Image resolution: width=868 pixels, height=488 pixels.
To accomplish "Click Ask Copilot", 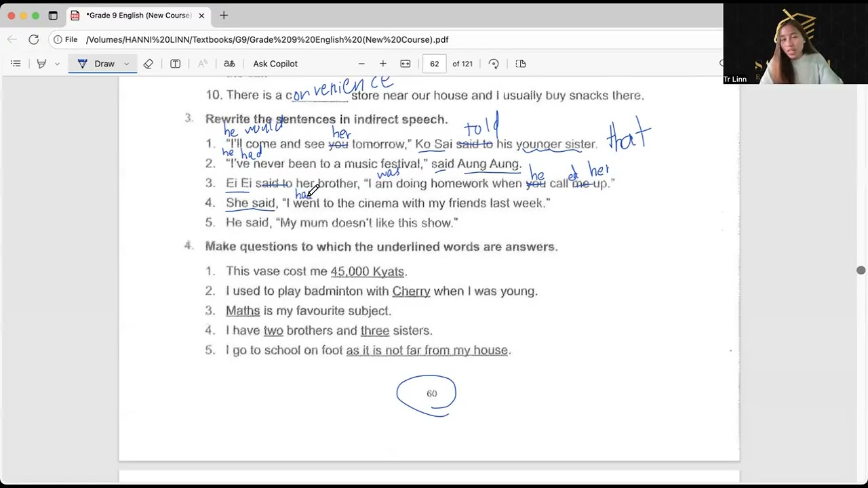I will click(275, 64).
